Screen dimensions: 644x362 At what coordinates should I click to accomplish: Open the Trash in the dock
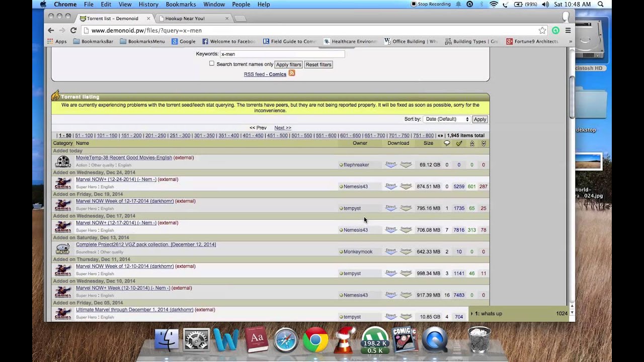479,340
